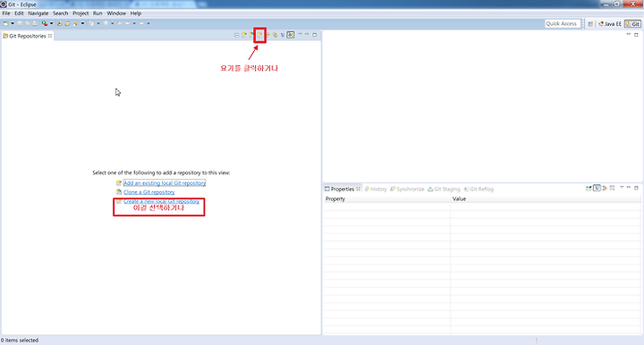Click Create new Git repository toolbar icon

[x=259, y=35]
